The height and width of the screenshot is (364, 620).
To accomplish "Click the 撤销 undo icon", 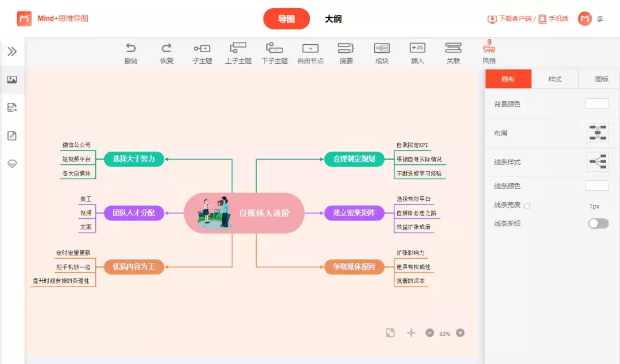I will (131, 49).
